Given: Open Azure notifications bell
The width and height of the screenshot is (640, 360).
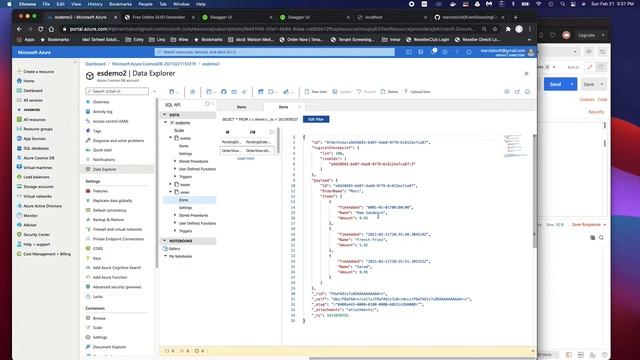Looking at the screenshot, I should coord(433,52).
